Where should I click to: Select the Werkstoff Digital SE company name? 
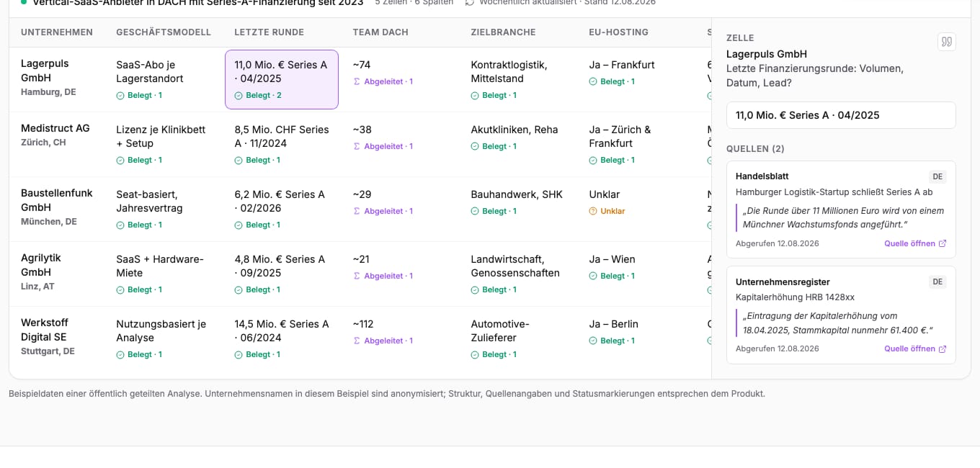click(x=45, y=330)
